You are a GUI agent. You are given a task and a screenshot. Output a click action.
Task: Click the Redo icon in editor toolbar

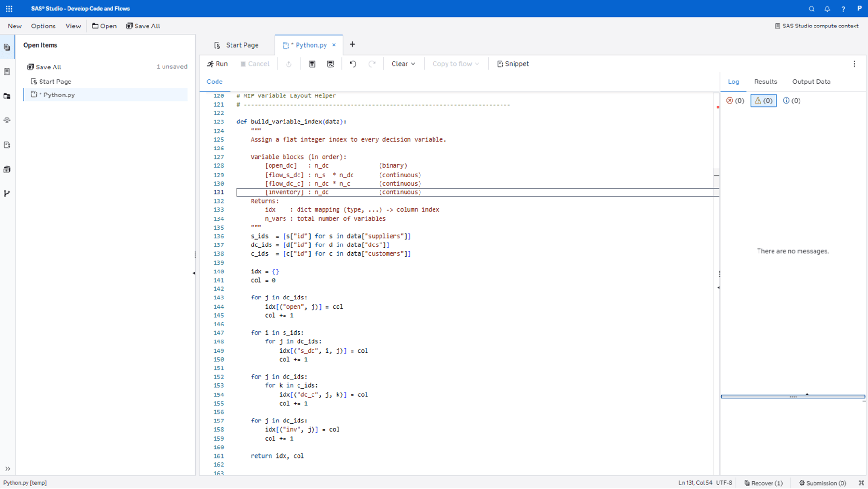point(372,63)
